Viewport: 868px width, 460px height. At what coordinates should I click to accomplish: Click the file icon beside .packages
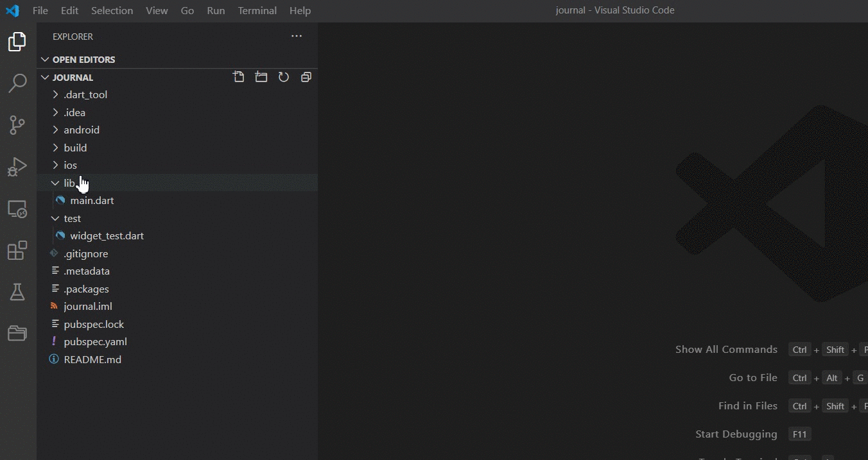(x=55, y=289)
